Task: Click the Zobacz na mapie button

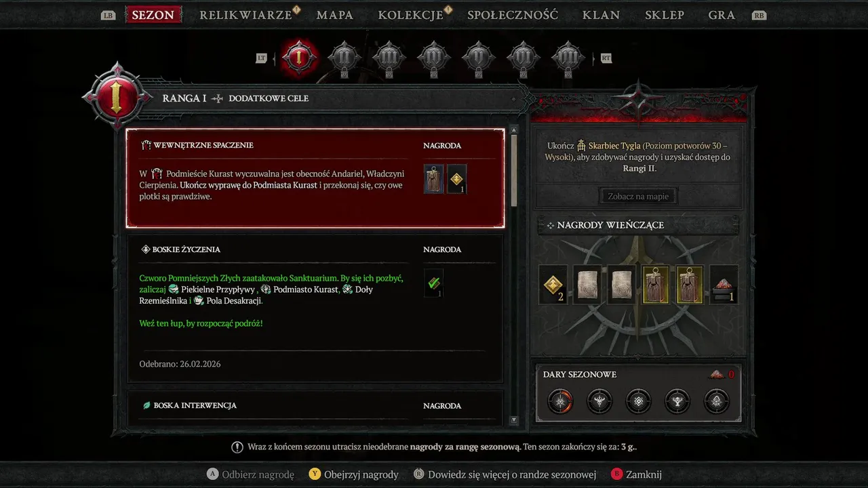Action: tap(638, 197)
